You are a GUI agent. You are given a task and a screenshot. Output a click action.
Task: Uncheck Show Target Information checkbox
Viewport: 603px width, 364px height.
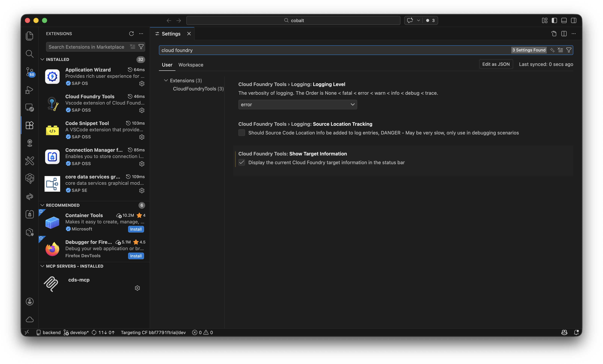coord(242,162)
